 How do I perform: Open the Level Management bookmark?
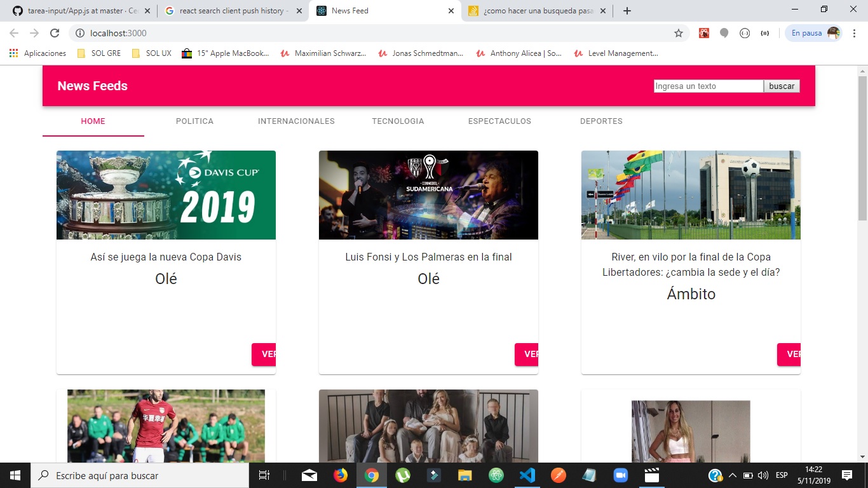point(616,53)
